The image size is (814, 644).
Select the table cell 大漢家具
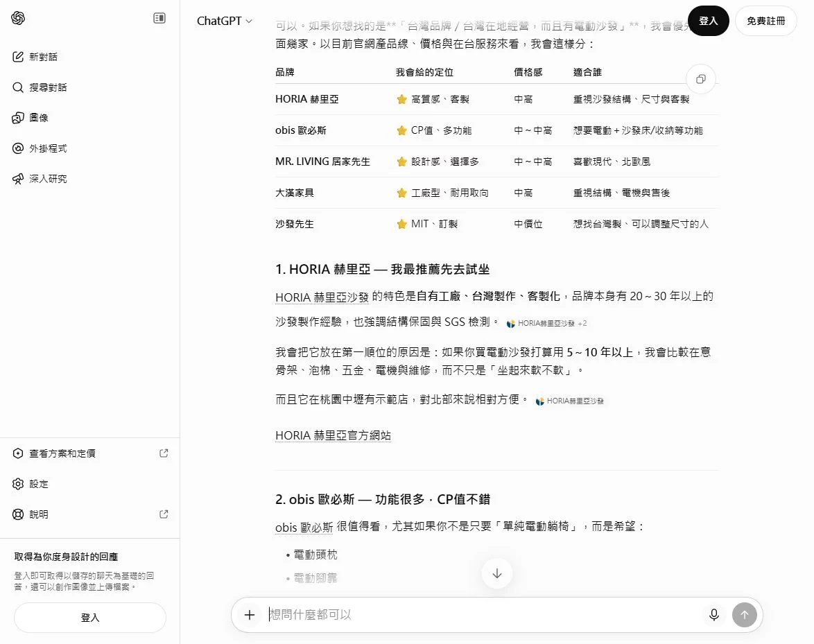pyautogui.click(x=295, y=193)
